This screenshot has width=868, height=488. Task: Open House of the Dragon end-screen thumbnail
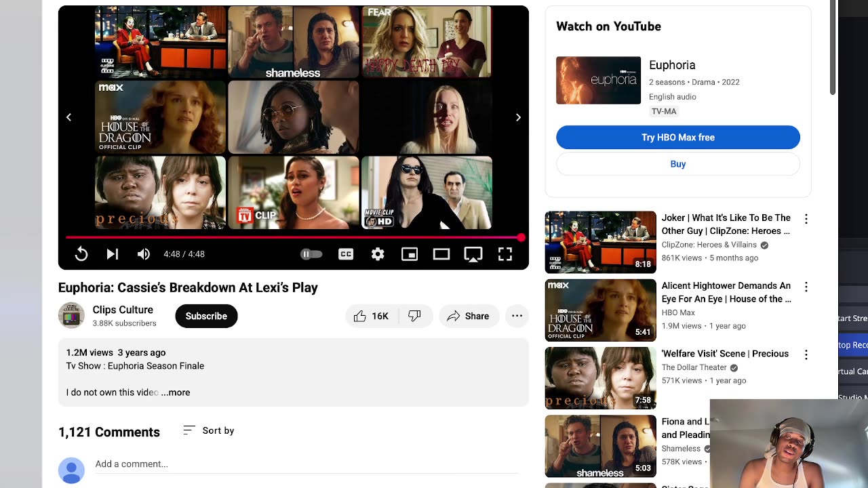click(x=160, y=117)
